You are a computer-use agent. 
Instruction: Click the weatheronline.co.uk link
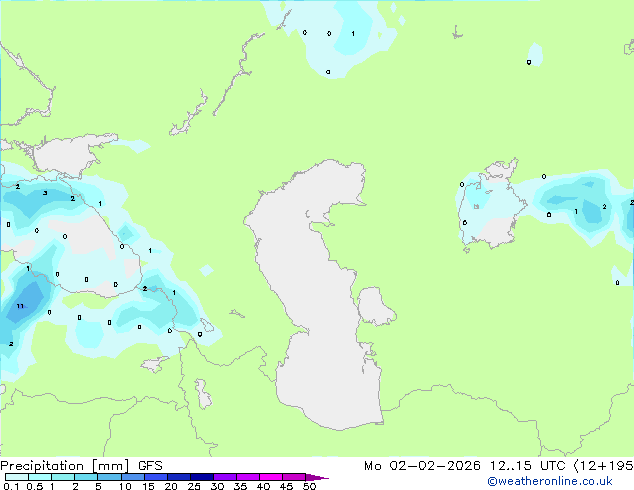pos(550,481)
